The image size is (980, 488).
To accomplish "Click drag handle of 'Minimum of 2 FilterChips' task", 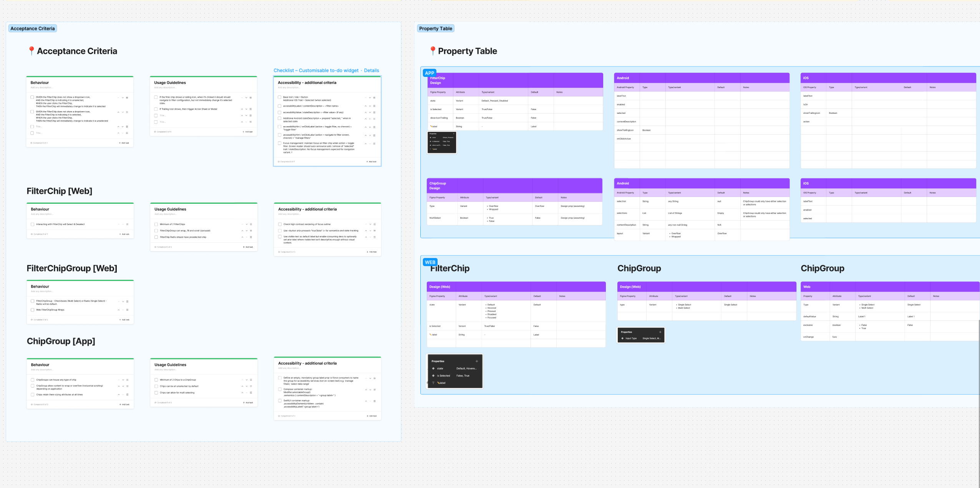I will [251, 224].
